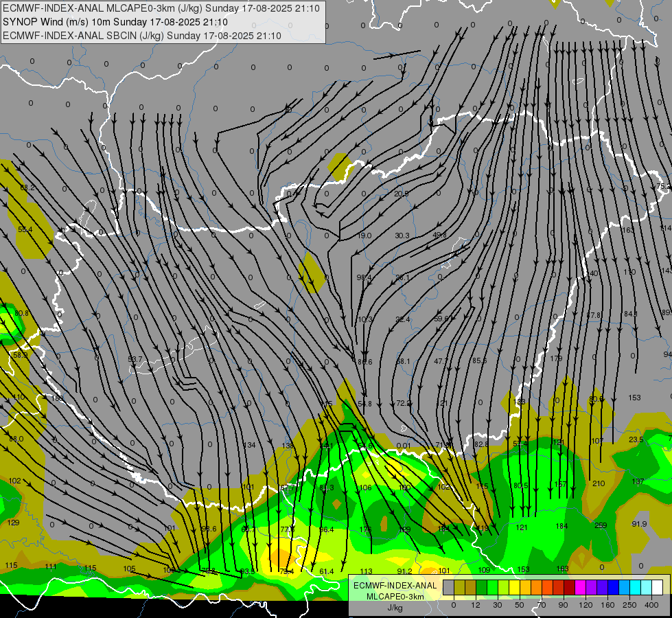The height and width of the screenshot is (618, 672).
Task: Click the legend tick label '70'
Action: tap(542, 605)
